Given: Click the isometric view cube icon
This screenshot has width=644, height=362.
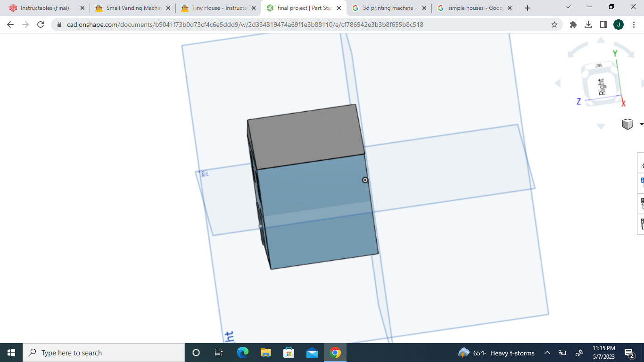Looking at the screenshot, I should tap(627, 123).
